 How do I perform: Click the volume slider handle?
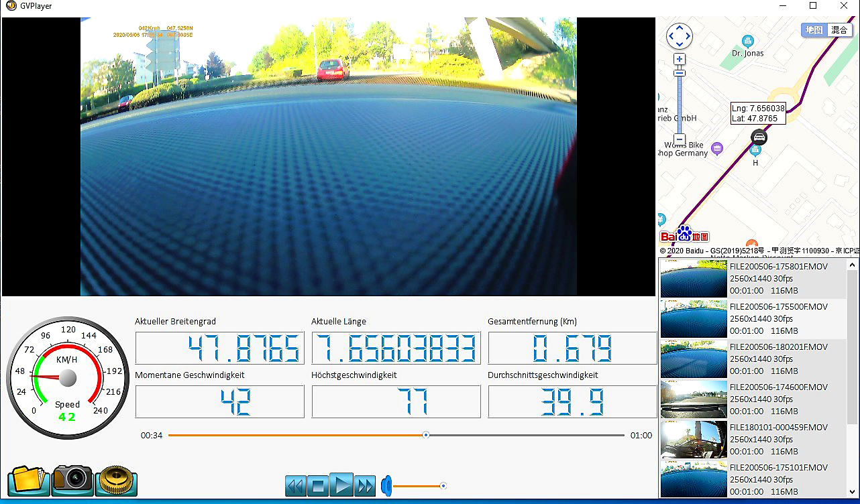pyautogui.click(x=443, y=486)
